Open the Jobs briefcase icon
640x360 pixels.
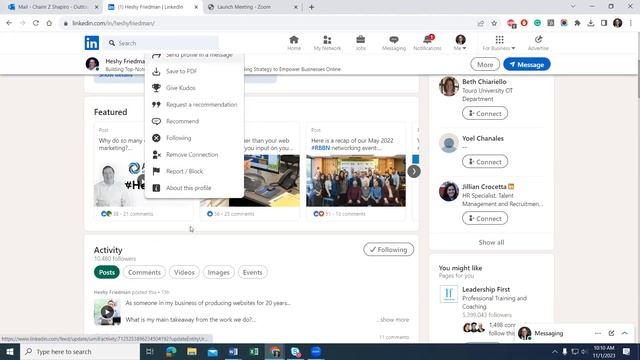pos(360,43)
